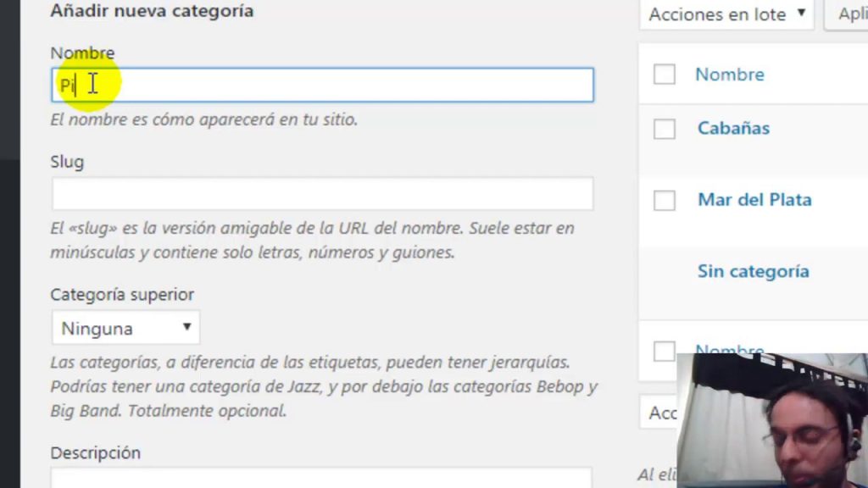Open the Sin categoría link
The width and height of the screenshot is (868, 488).
pos(753,271)
